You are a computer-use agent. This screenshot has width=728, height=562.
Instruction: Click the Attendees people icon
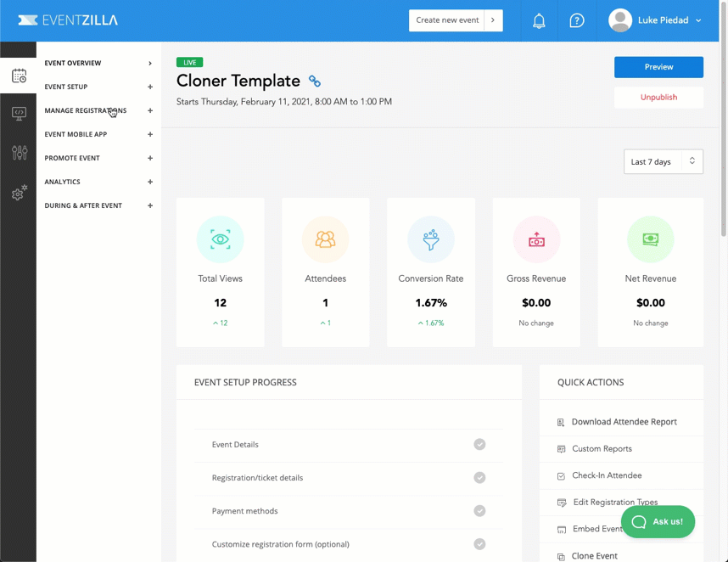tap(326, 239)
